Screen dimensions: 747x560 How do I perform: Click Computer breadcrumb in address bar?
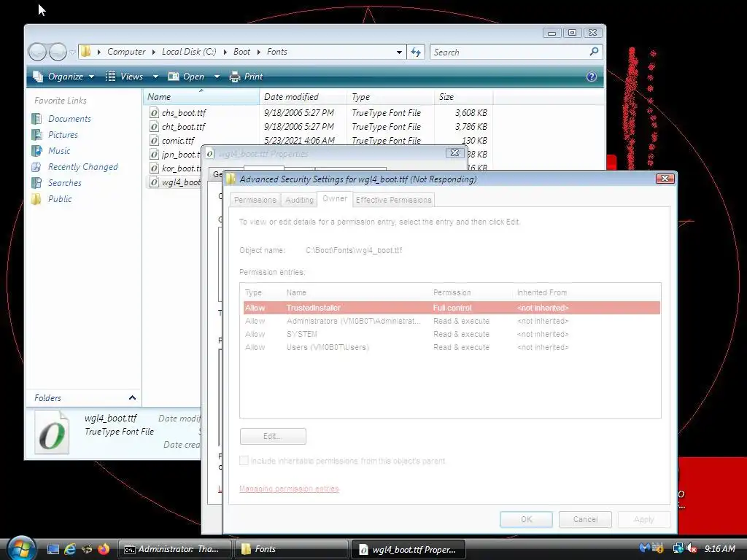126,52
